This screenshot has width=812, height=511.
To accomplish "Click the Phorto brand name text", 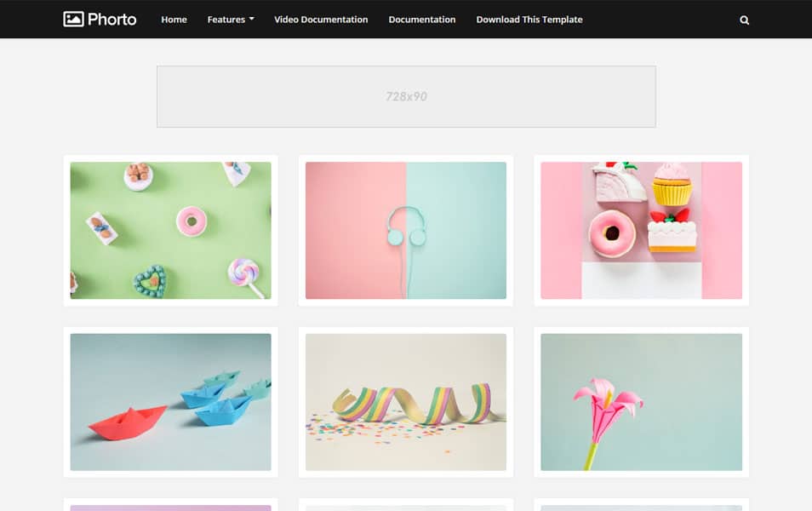I will 112,19.
